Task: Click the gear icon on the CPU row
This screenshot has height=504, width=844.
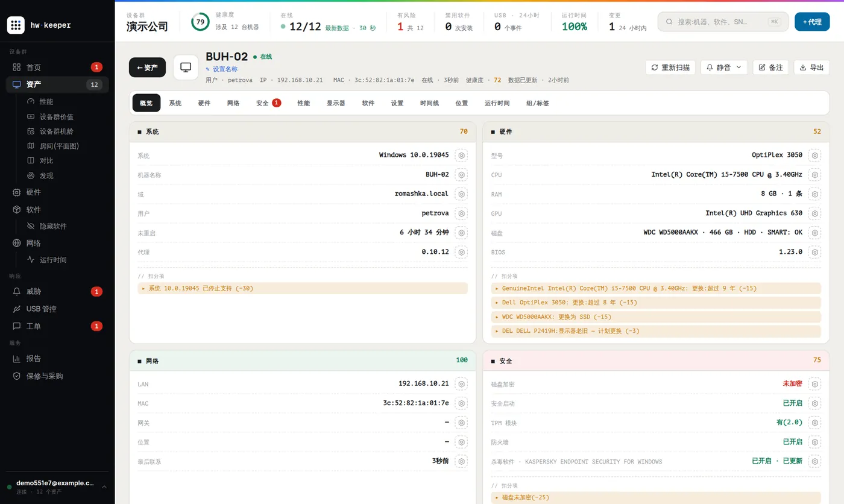Action: 815,175
